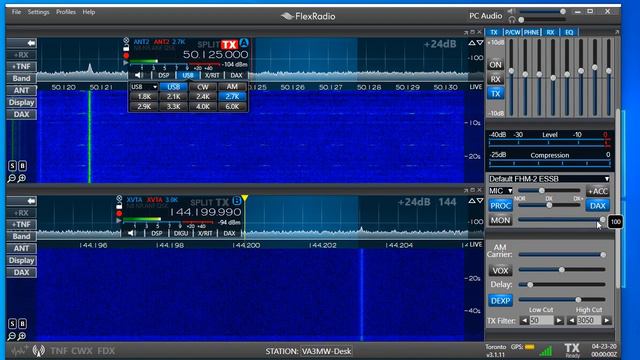Image resolution: width=640 pixels, height=360 pixels.
Task: Open the Band menu on top panadapter
Action: coord(22,78)
